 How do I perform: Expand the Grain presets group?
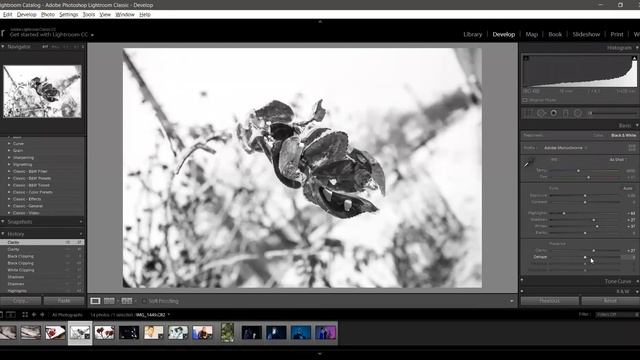tap(9, 151)
